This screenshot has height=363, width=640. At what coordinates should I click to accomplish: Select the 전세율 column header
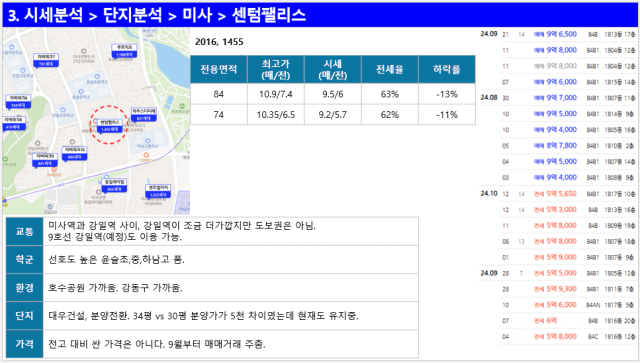(x=390, y=69)
